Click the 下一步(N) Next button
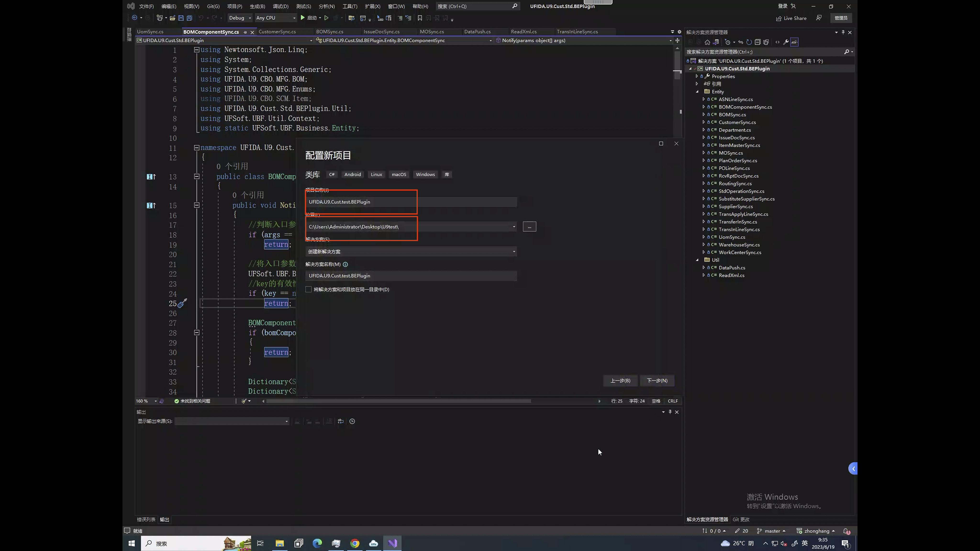 click(657, 381)
